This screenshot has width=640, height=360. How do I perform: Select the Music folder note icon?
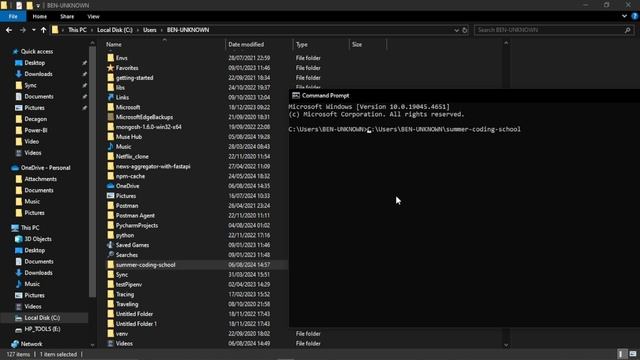pos(110,147)
